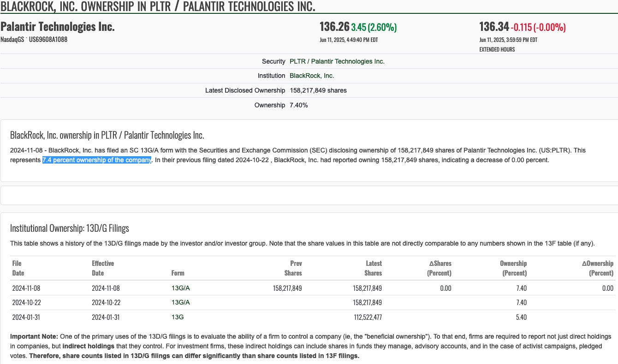Click the 5.40 ownership percent cell
618x364 pixels.
point(520,317)
